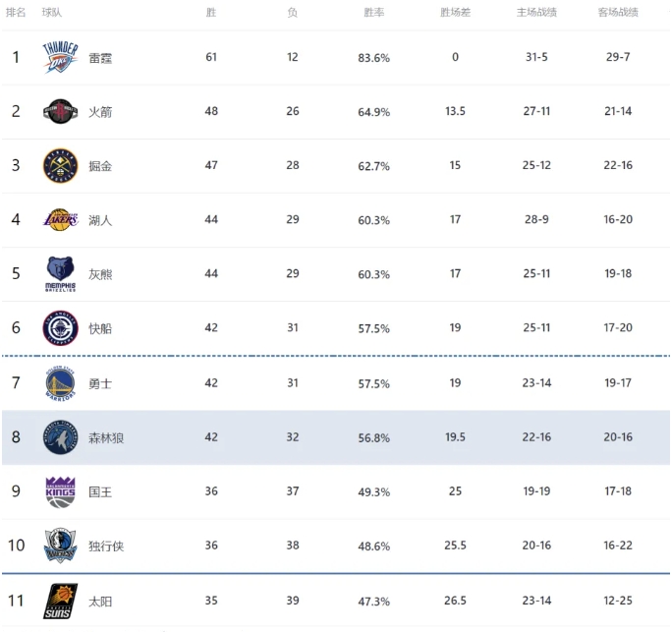Click the Memphis Grizzlies logo
The height and width of the screenshot is (632, 672).
tap(61, 274)
